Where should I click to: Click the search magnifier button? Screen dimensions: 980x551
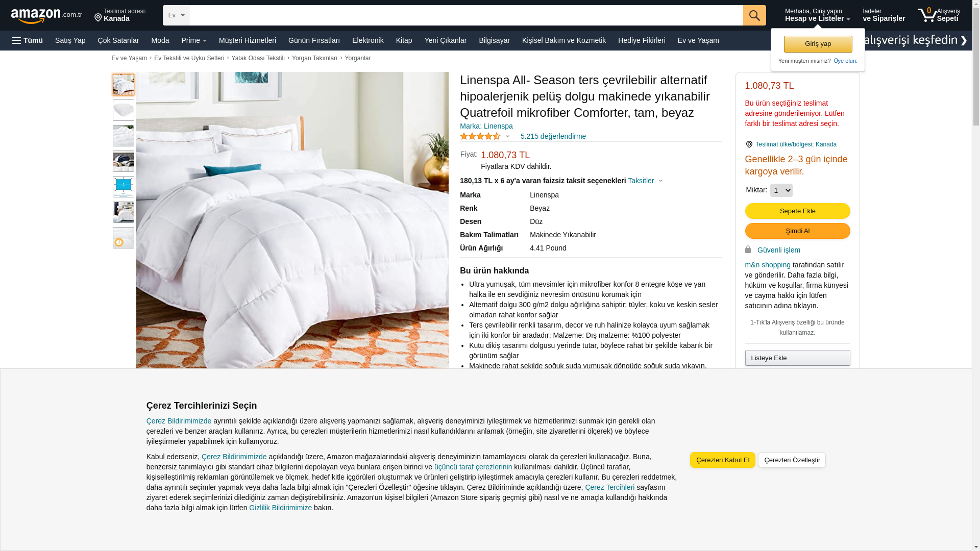754,15
